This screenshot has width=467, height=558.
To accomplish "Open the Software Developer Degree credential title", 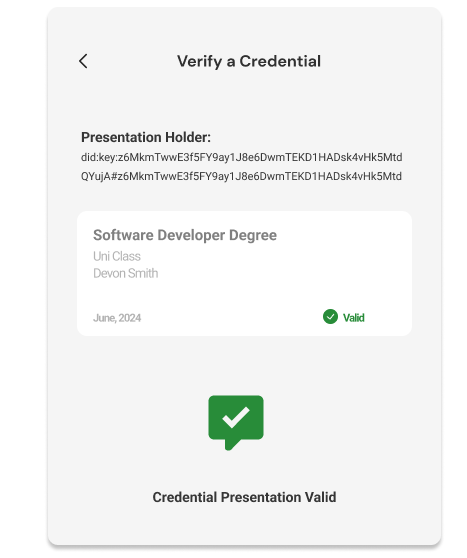I will click(185, 235).
